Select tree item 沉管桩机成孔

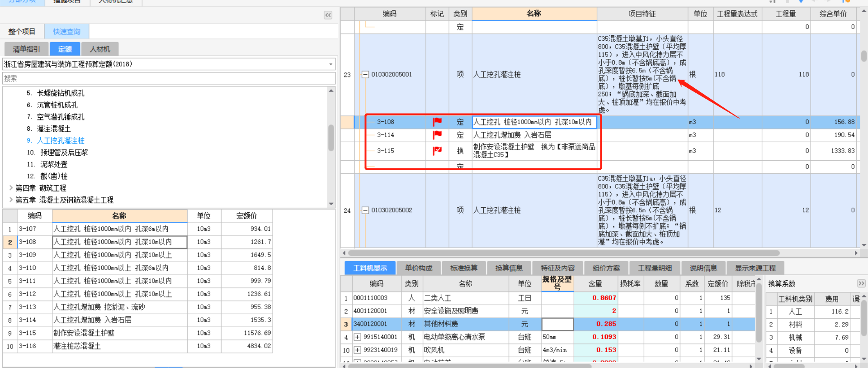coord(57,105)
